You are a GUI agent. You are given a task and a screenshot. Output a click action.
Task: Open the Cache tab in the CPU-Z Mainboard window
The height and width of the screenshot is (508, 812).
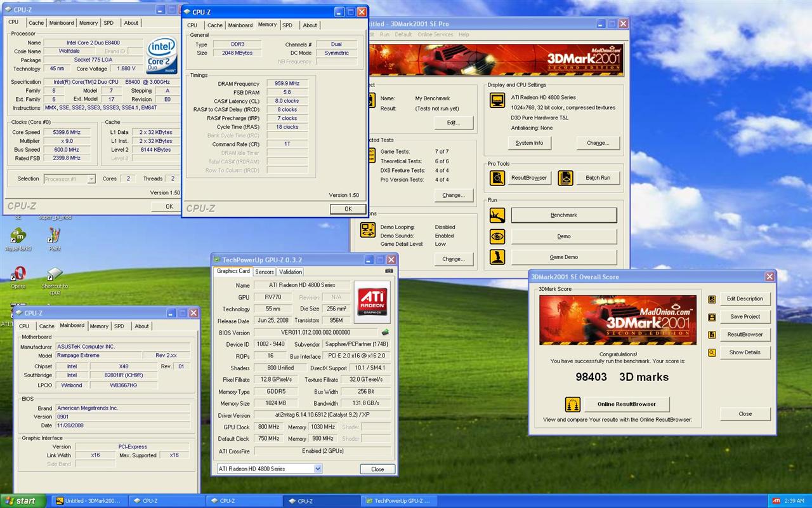(x=47, y=326)
